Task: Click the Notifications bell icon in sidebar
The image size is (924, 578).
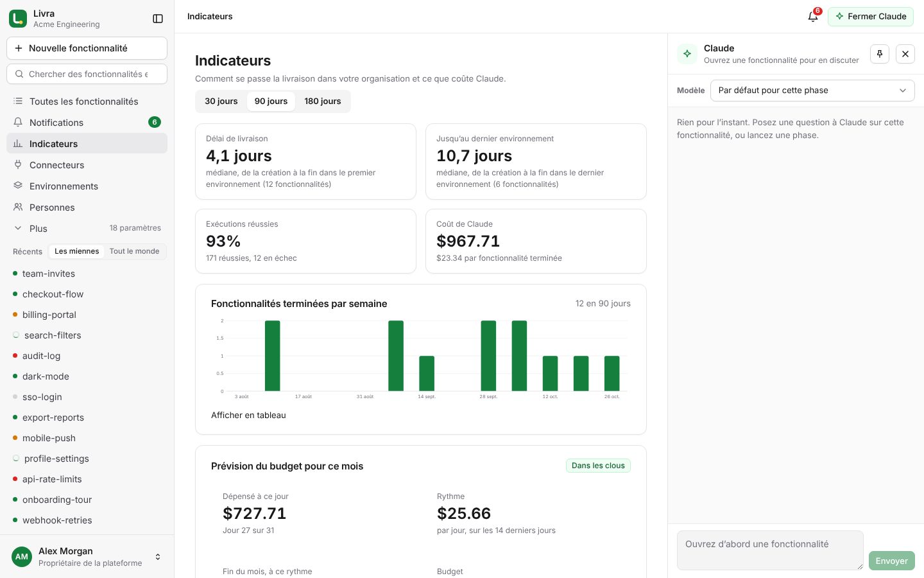Action: click(x=18, y=123)
